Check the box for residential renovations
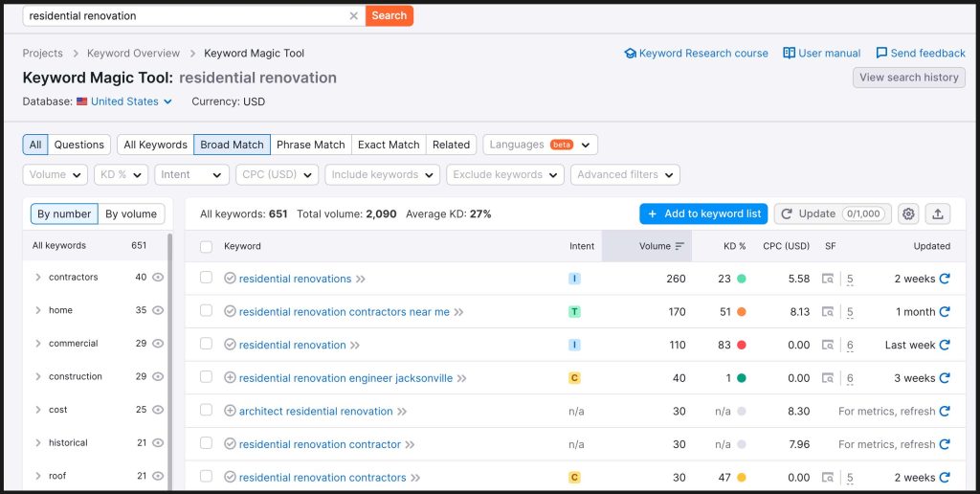The width and height of the screenshot is (980, 494). coord(207,278)
